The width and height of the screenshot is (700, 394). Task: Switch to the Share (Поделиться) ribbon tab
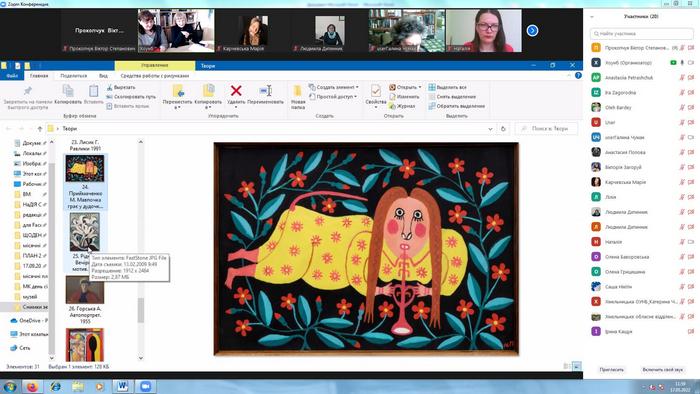point(74,76)
